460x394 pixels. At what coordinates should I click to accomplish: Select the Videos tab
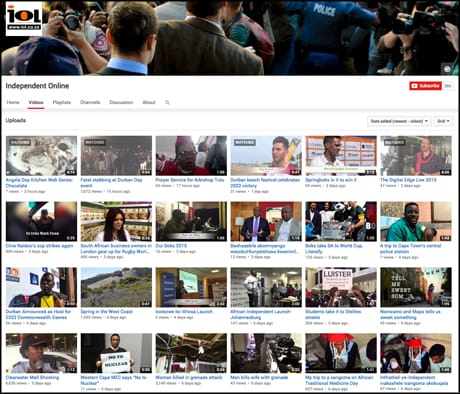pos(36,102)
